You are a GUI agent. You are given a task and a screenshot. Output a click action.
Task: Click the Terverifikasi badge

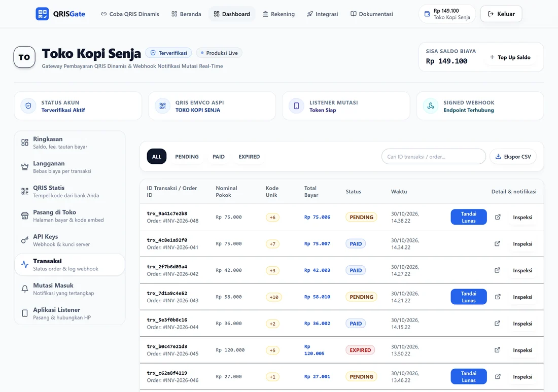pyautogui.click(x=169, y=53)
